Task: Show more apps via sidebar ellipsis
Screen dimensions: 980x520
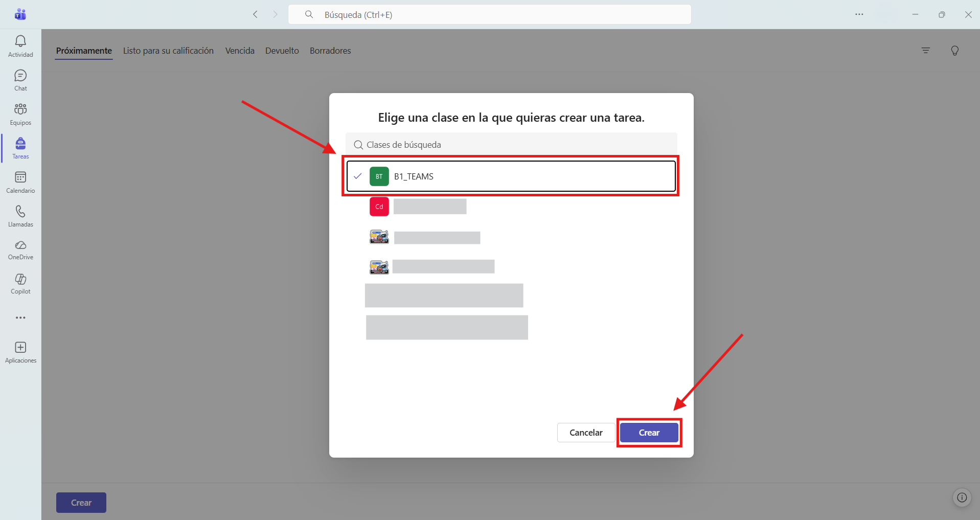Action: (20, 318)
